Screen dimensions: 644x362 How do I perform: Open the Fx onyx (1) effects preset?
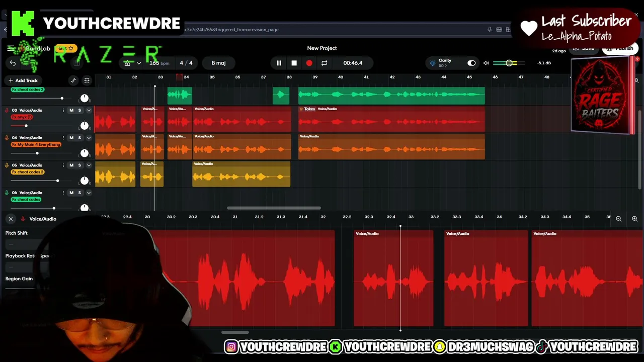(22, 117)
